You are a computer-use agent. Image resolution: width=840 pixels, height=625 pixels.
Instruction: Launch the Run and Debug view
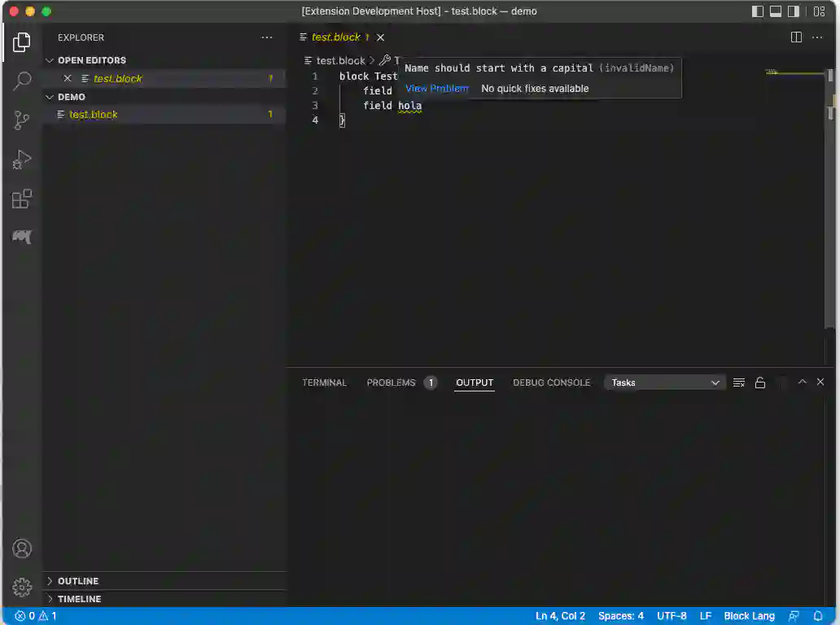tap(22, 159)
